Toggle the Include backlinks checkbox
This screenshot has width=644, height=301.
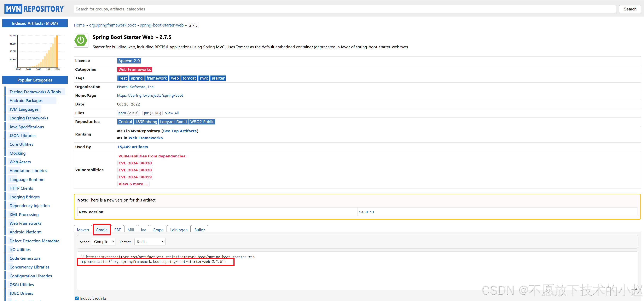coord(77,298)
